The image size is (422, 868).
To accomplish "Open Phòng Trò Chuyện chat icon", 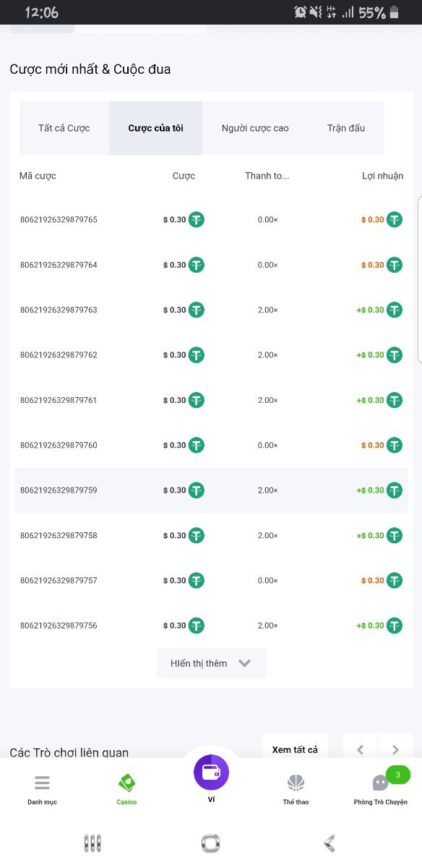I will (381, 783).
